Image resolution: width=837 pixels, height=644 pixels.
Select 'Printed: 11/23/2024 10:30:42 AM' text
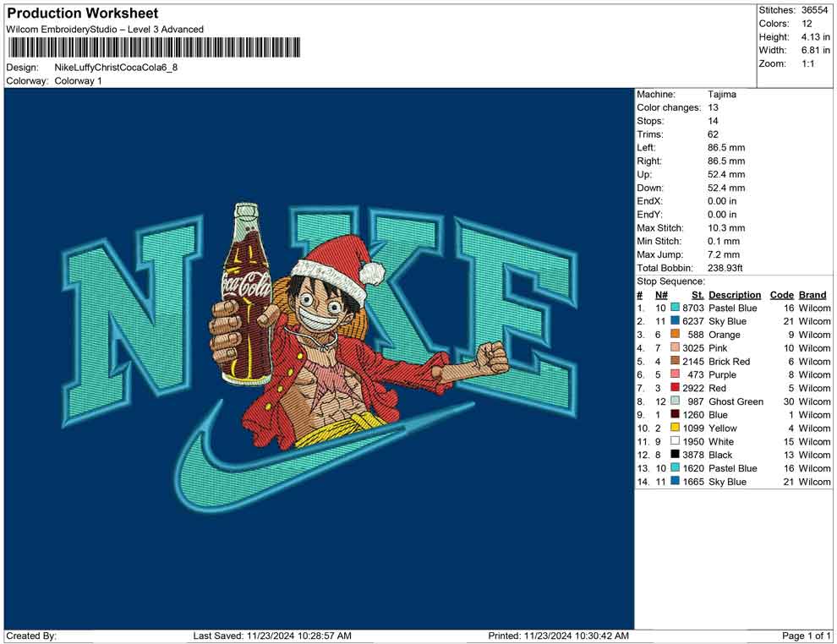[558, 636]
